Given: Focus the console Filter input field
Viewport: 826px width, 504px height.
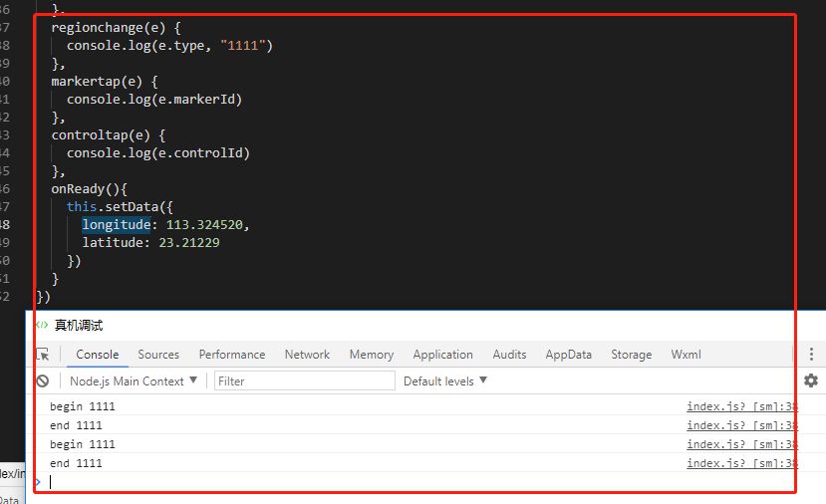Looking at the screenshot, I should 305,380.
